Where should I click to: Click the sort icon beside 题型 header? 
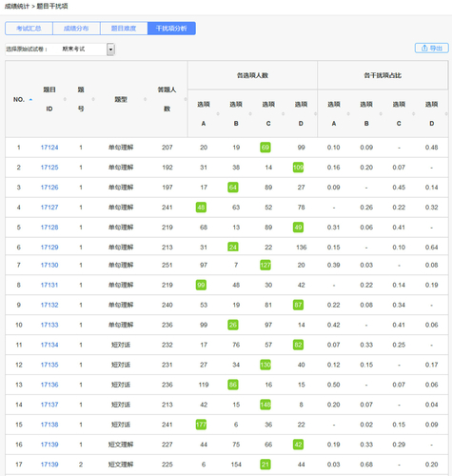[146, 99]
